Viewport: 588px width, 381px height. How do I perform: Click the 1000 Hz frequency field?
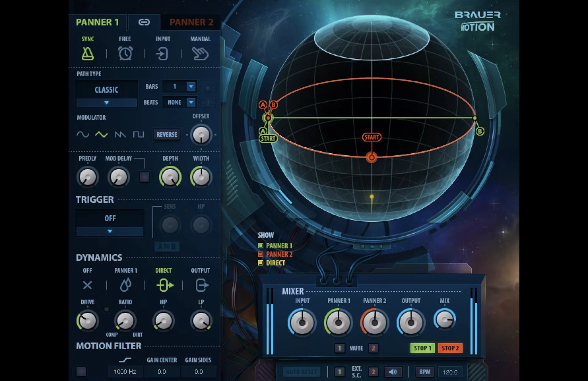(125, 372)
